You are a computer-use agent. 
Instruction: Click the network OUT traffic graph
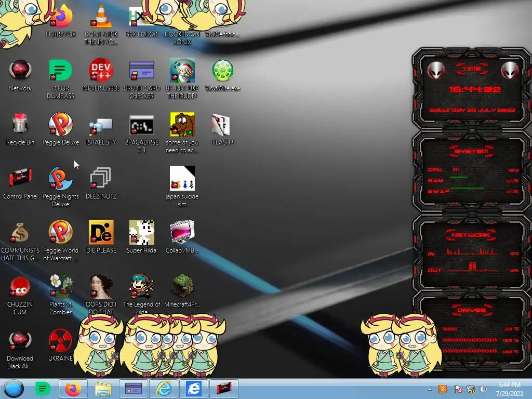pos(472,267)
